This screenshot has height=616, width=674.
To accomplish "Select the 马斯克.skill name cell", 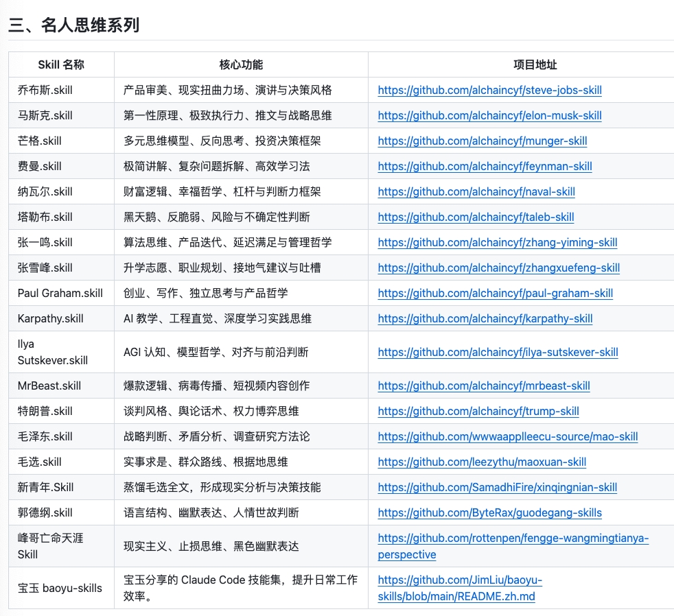I will [x=61, y=115].
